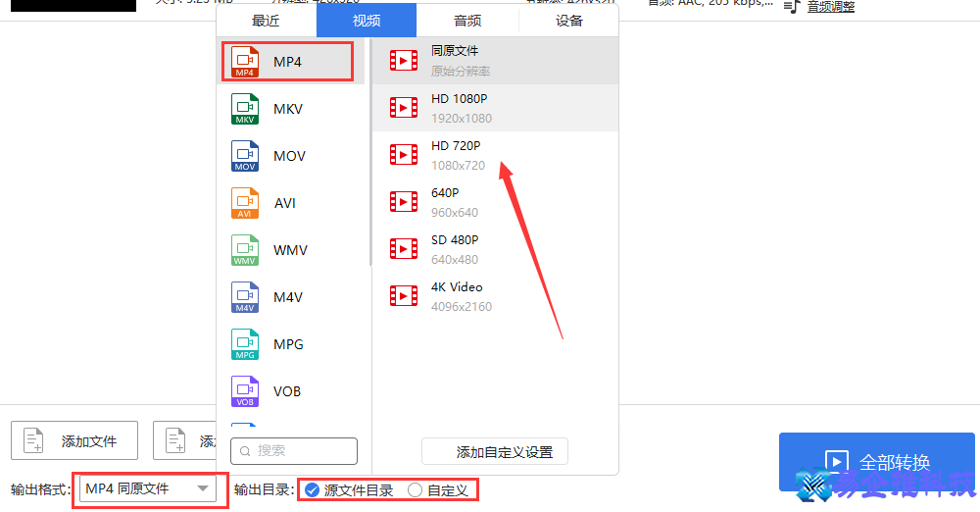Screen dimensions: 980x512
Task: Click the audio adjust icon at top right
Action: click(x=792, y=7)
